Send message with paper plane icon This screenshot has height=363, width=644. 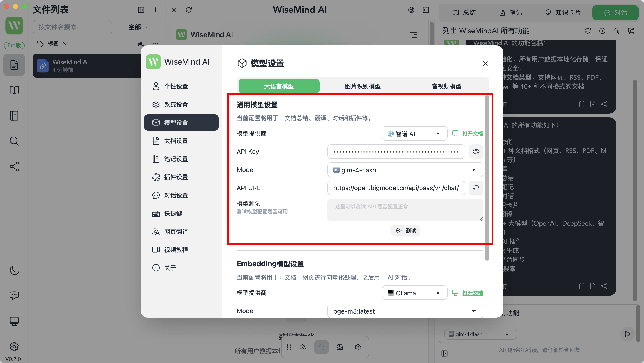point(627,334)
